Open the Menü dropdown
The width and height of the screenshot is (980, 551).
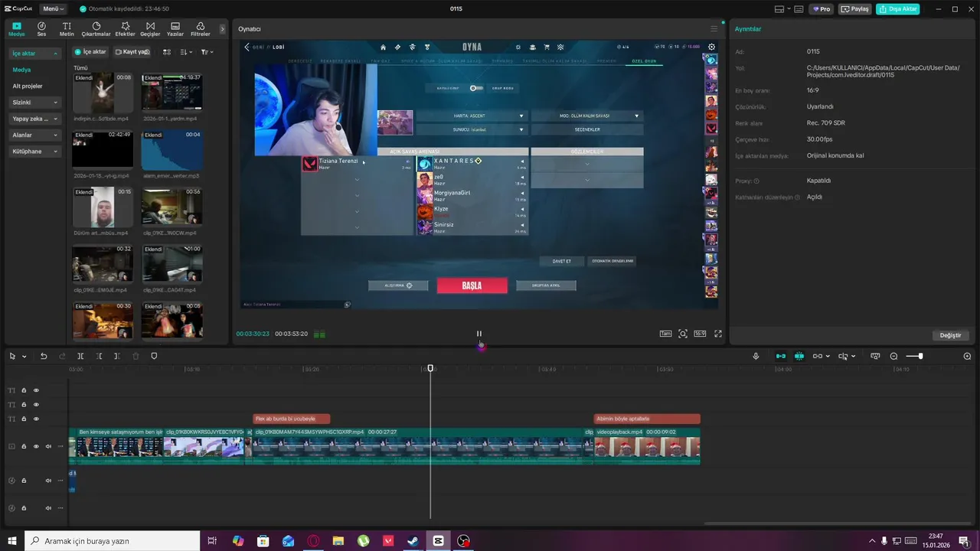(x=53, y=9)
